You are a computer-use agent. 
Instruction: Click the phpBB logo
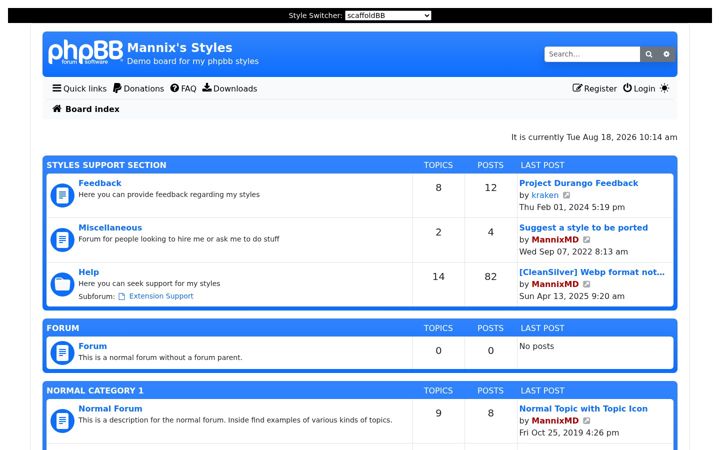click(85, 52)
